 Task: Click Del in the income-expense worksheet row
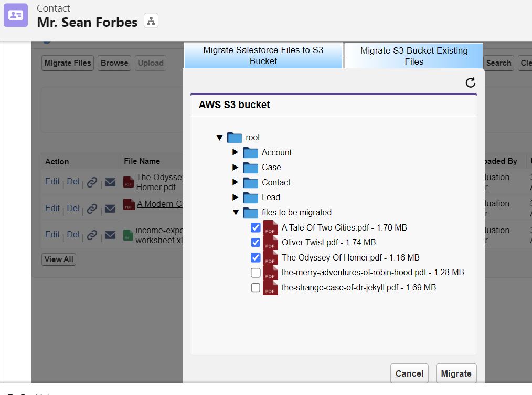73,234
